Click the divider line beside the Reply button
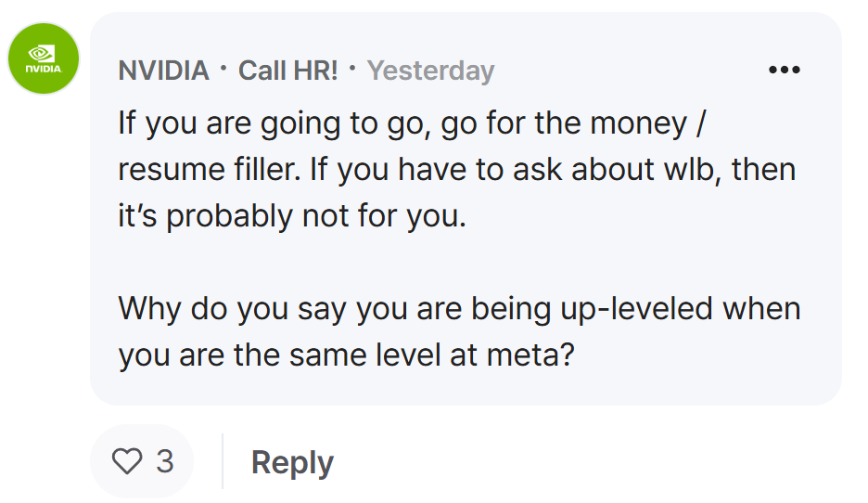 tap(223, 461)
